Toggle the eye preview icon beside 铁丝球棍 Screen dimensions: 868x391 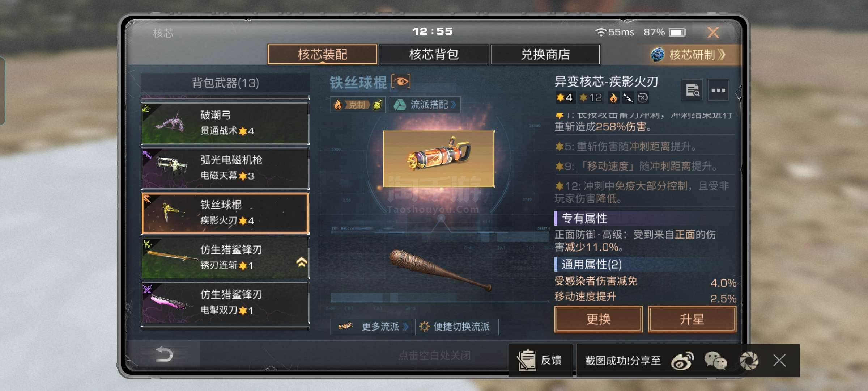pyautogui.click(x=401, y=81)
